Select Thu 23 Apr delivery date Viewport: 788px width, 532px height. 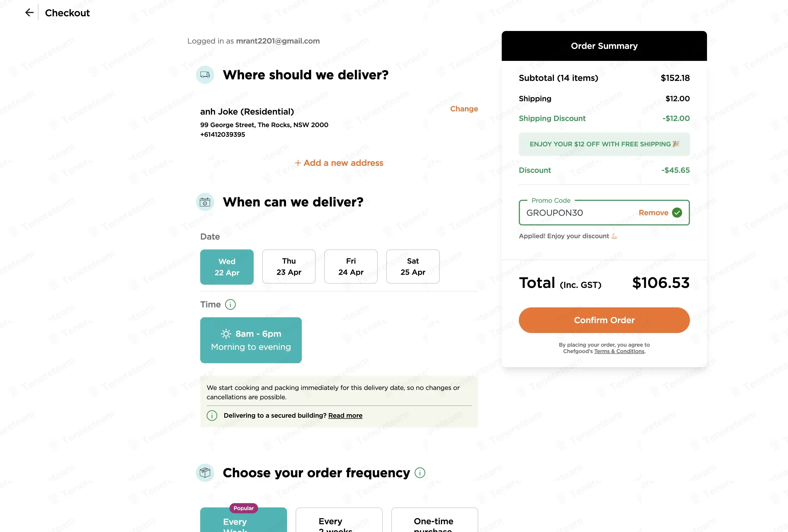click(289, 267)
